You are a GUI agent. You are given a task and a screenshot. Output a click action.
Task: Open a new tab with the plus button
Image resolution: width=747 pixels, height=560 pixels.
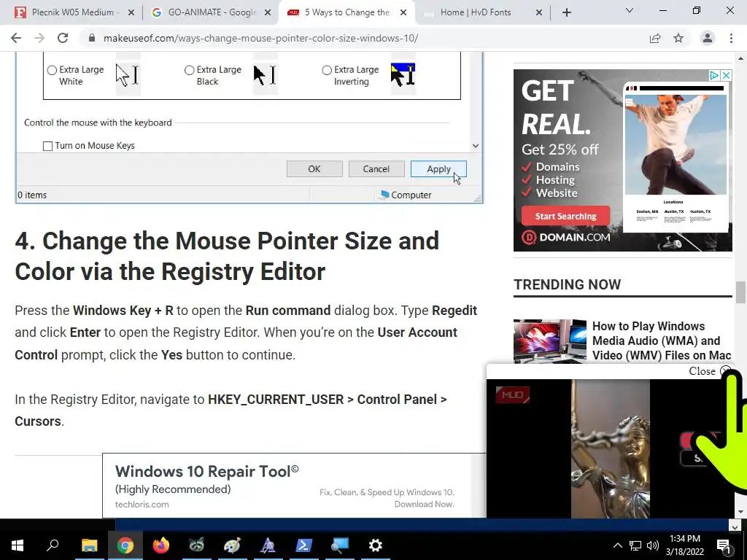[566, 12]
